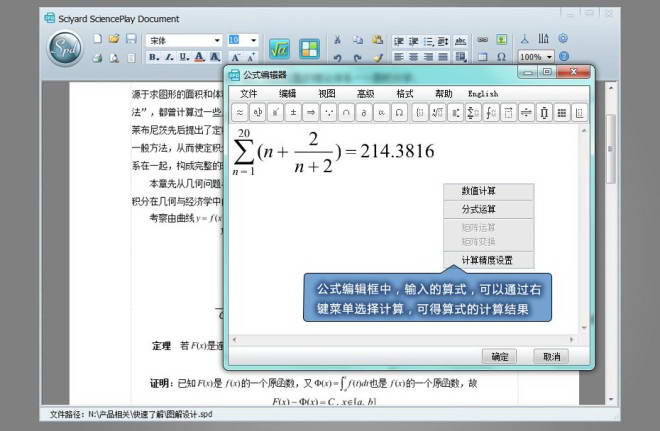Image resolution: width=660 pixels, height=431 pixels.
Task: Redo the action in main window
Action: (x=357, y=58)
